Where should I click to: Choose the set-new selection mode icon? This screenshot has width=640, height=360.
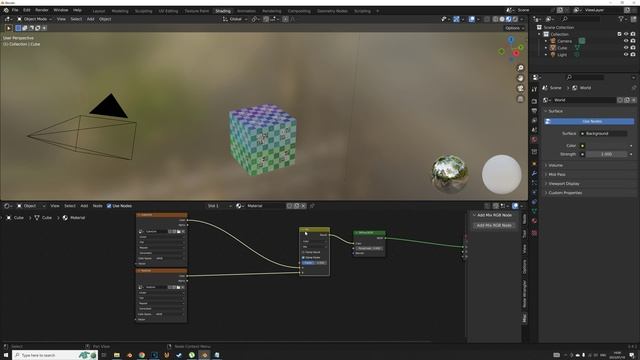point(18,28)
